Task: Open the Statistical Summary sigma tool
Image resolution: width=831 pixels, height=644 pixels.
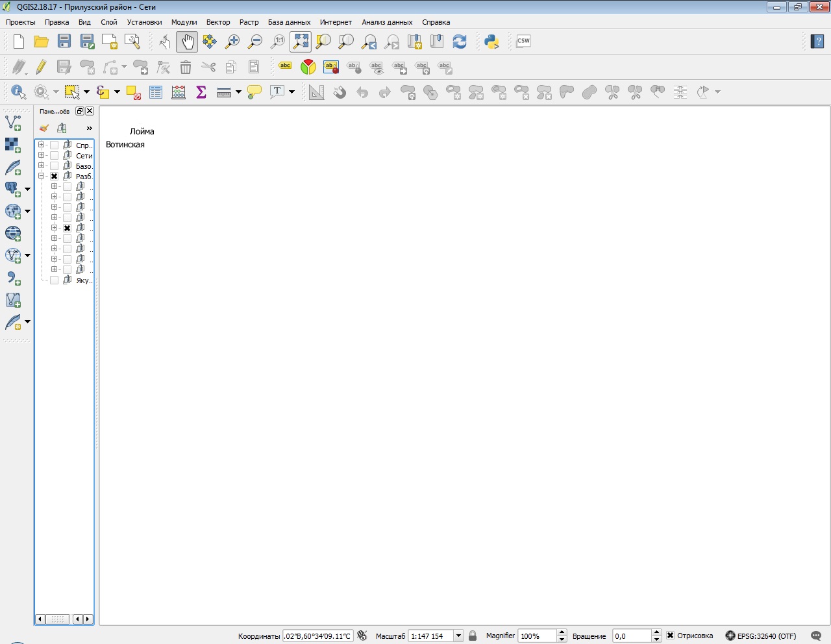Action: (201, 92)
